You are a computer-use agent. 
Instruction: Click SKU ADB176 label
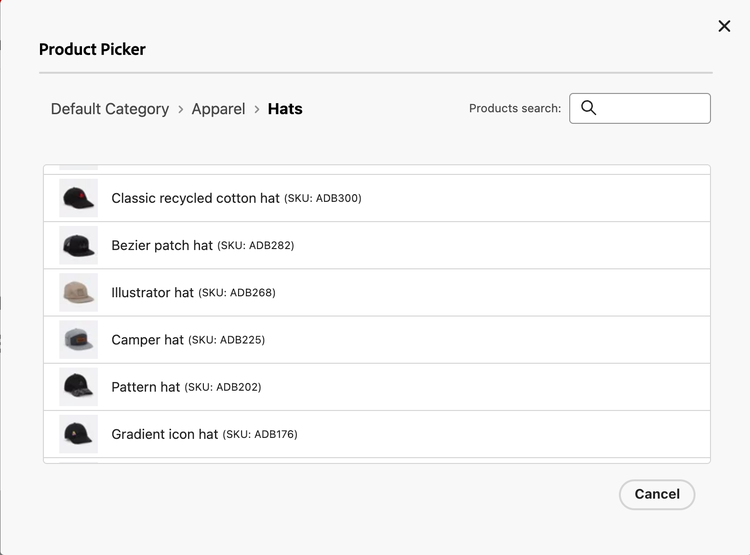[x=260, y=434]
